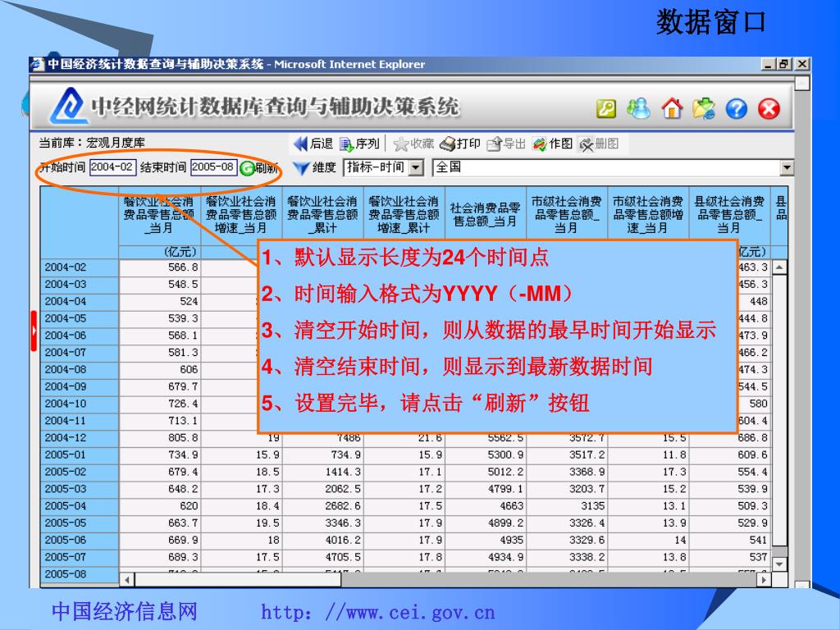Click the 后退 back arrow button

click(313, 144)
